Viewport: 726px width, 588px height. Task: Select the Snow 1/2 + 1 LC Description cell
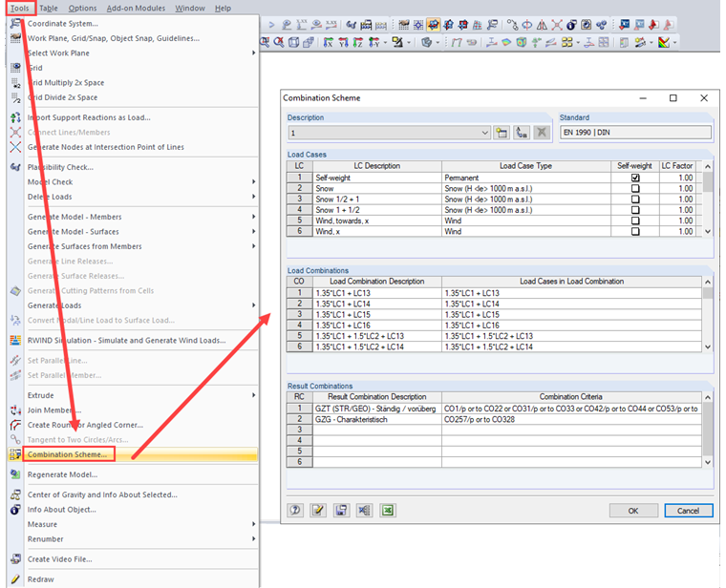pos(377,199)
